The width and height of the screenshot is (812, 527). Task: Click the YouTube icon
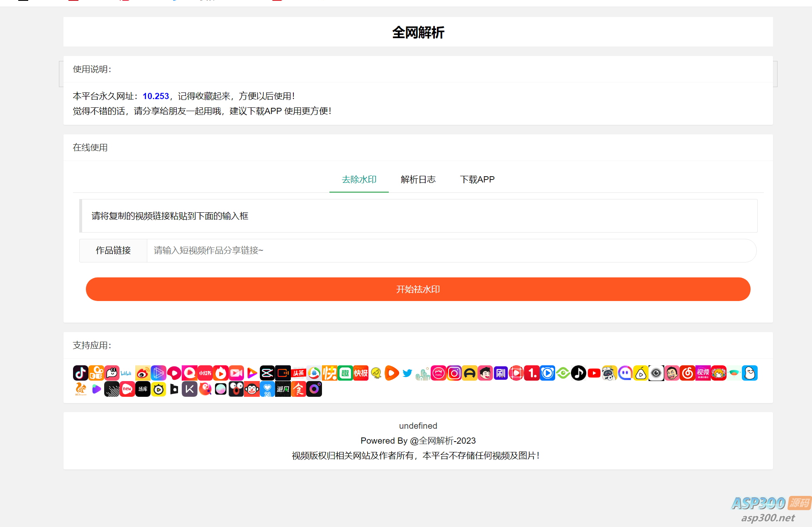(594, 373)
